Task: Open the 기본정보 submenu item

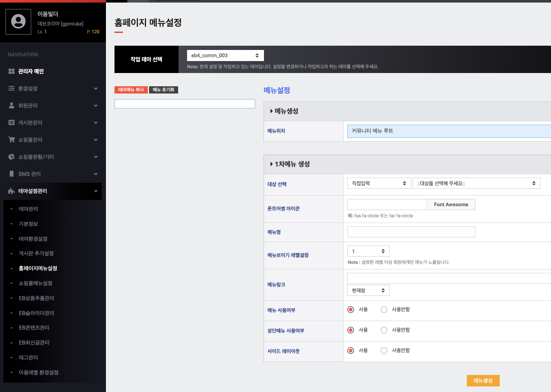Action: pos(28,224)
